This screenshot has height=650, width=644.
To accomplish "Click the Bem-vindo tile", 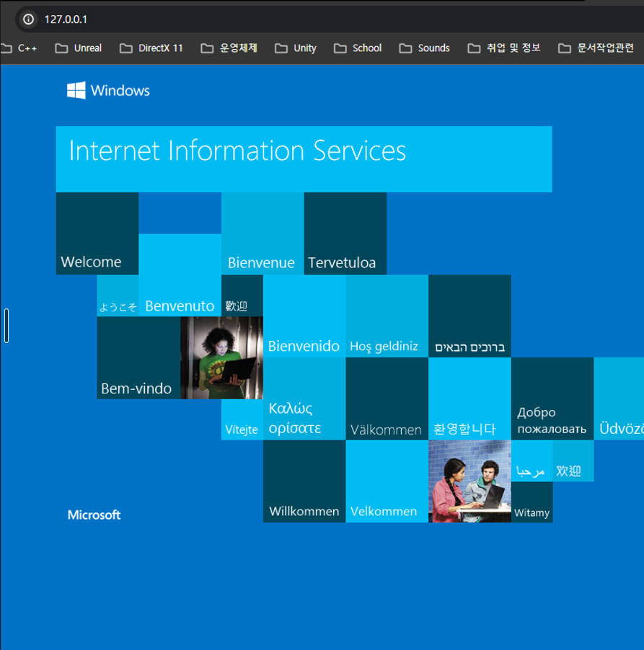I will 138,357.
